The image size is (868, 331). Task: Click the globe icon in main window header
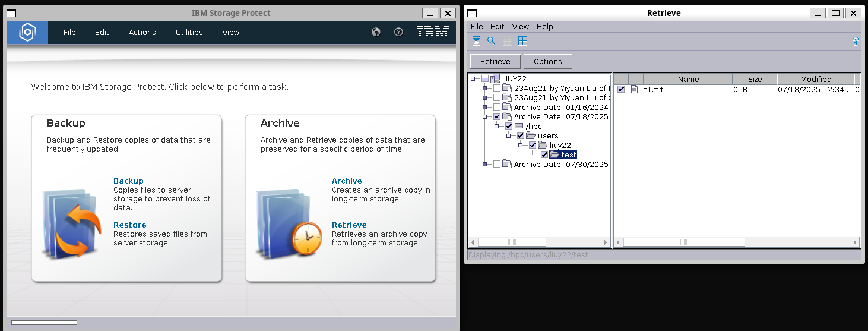[x=376, y=32]
